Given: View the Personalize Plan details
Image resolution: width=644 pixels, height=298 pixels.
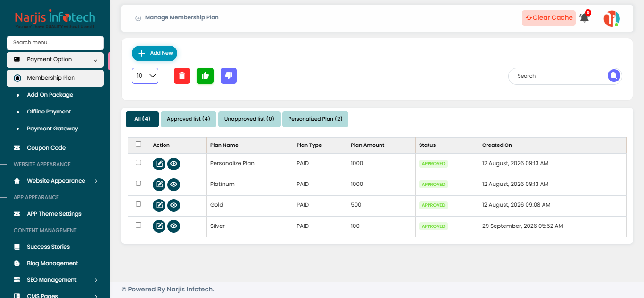Looking at the screenshot, I should pyautogui.click(x=174, y=164).
